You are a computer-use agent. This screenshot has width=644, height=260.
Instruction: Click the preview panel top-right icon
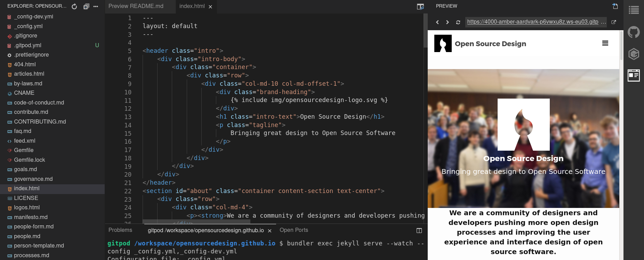pyautogui.click(x=615, y=6)
